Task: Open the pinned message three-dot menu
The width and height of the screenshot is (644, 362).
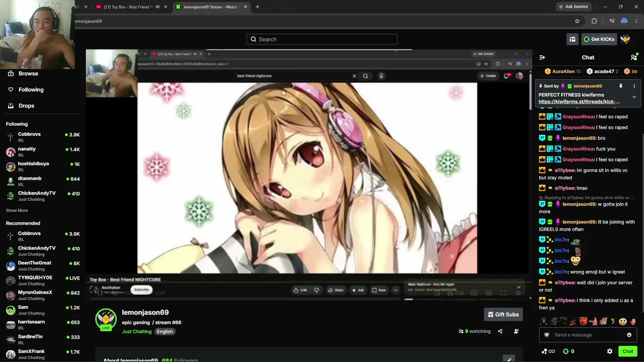Action: (x=634, y=86)
